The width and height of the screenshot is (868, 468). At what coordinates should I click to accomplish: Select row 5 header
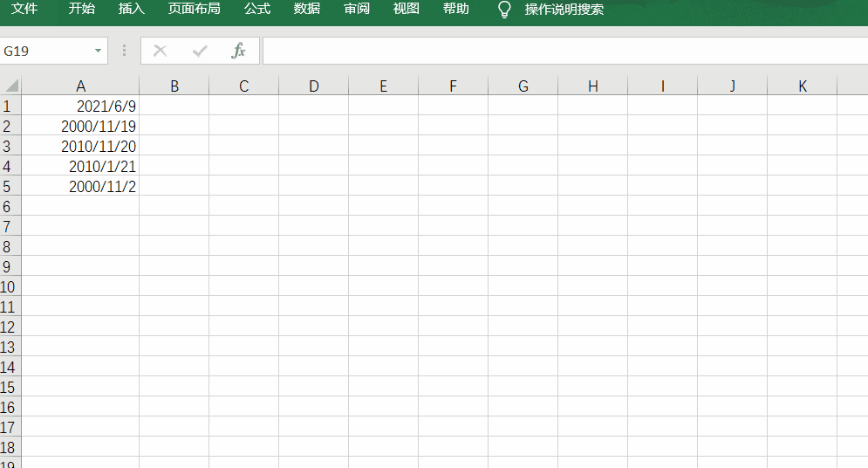(10, 186)
